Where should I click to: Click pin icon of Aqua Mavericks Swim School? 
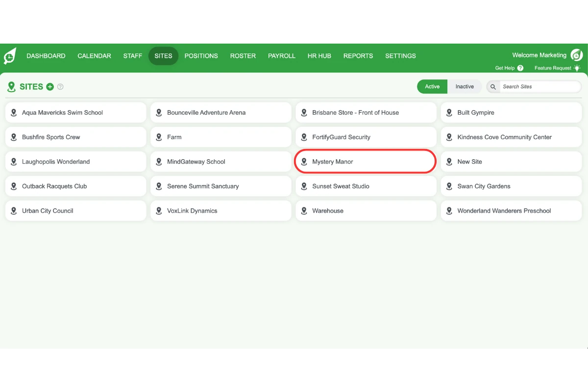(x=14, y=113)
